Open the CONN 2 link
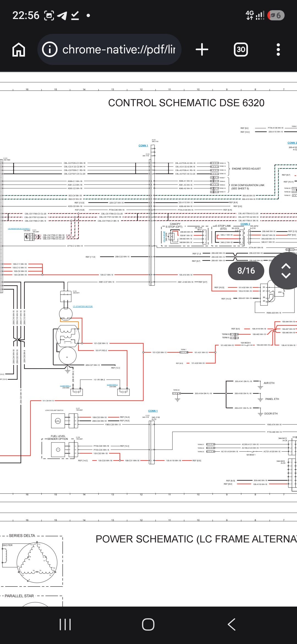The height and width of the screenshot is (644, 297). coord(292,143)
